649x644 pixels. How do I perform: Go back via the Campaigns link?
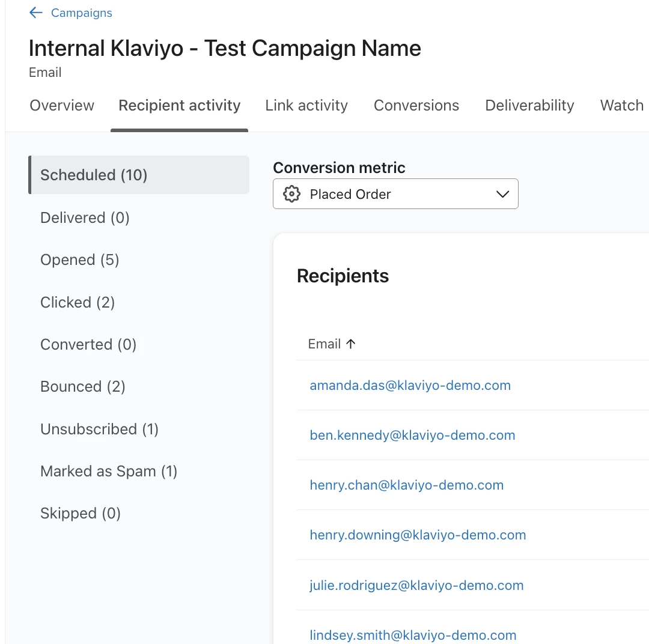click(82, 13)
